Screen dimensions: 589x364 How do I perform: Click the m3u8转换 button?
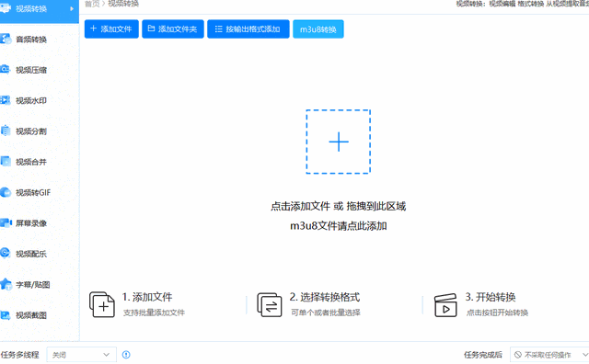click(318, 28)
